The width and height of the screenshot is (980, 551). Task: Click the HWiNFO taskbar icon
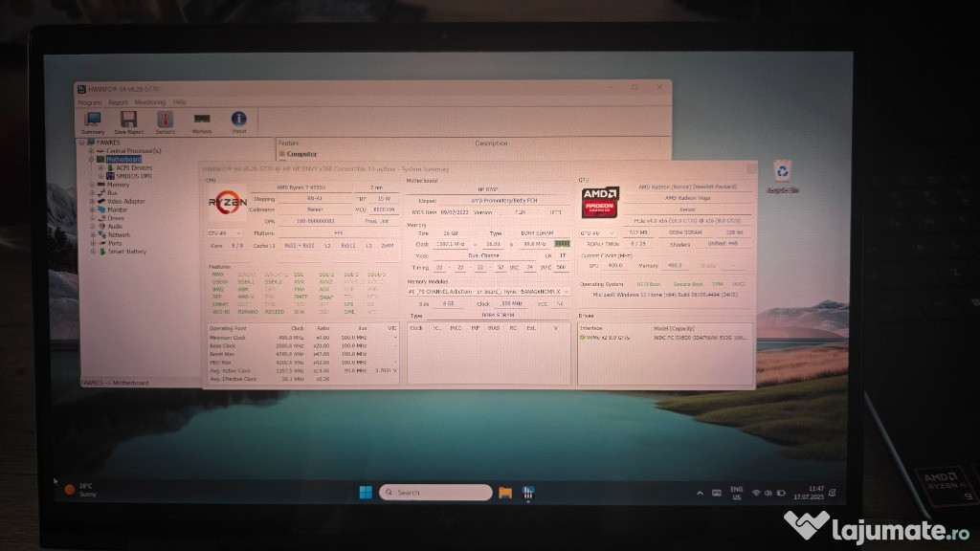point(528,493)
